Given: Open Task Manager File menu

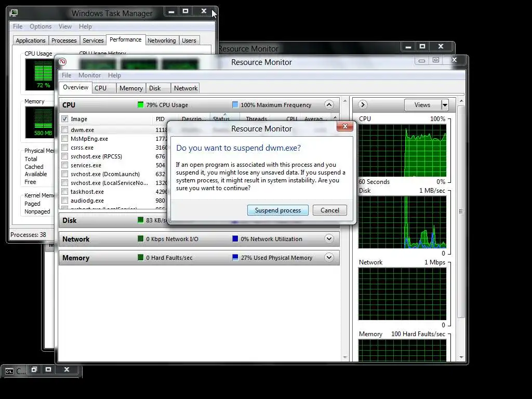Looking at the screenshot, I should click(x=18, y=26).
